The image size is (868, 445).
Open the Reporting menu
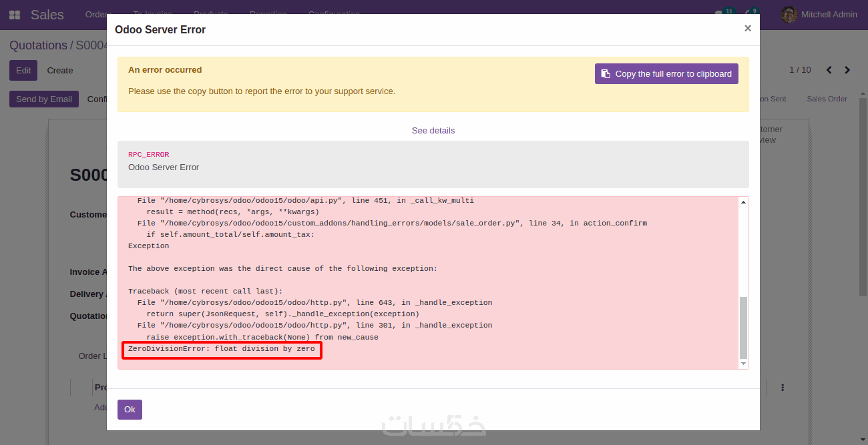(268, 14)
